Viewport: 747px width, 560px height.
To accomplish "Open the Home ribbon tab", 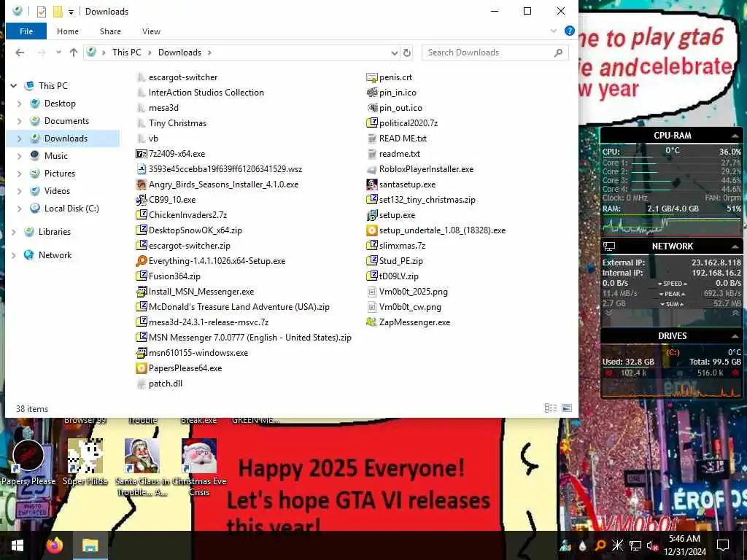I will point(68,31).
